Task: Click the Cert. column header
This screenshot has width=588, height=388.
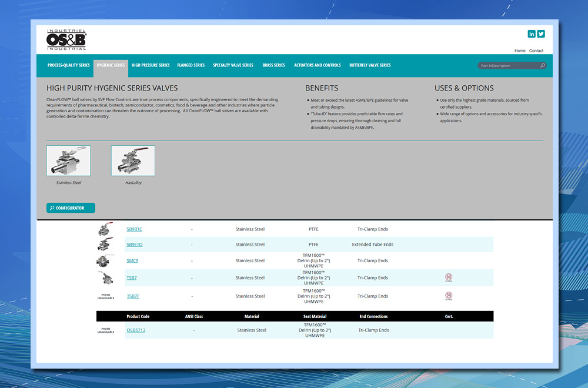Action: (449, 316)
